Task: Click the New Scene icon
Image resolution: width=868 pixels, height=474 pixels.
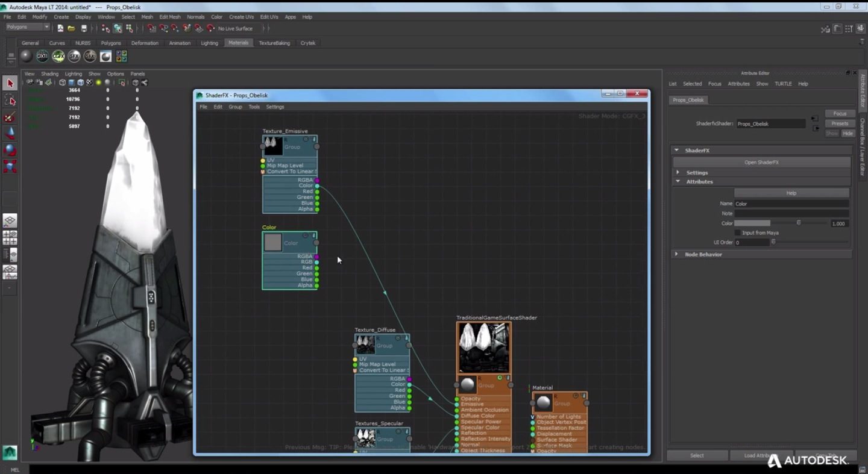Action: [60, 28]
